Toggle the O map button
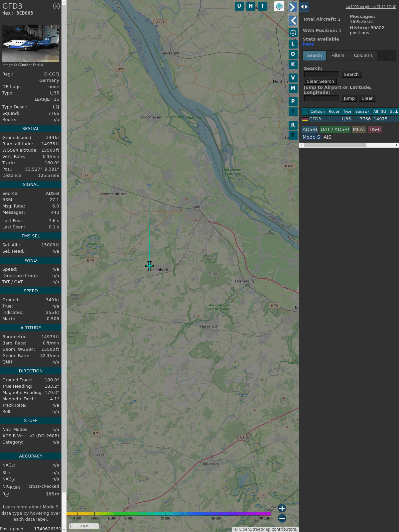Screen dimensions: 399x532 tap(293, 54)
